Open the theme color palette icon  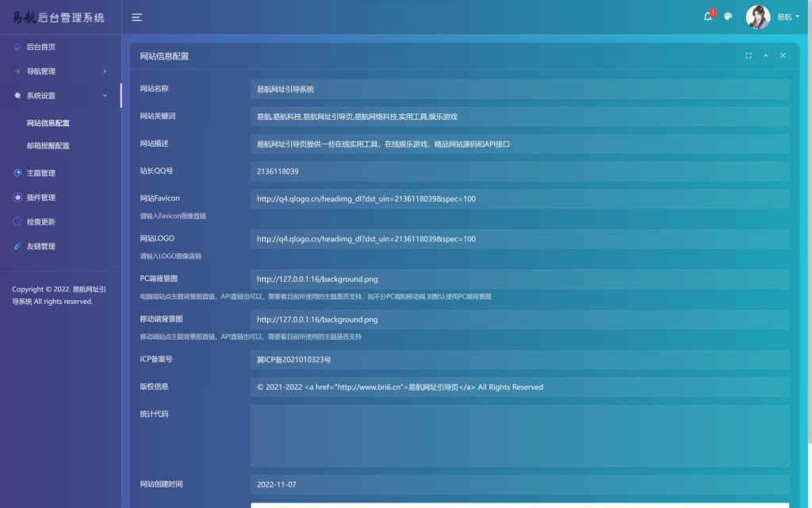coord(727,17)
